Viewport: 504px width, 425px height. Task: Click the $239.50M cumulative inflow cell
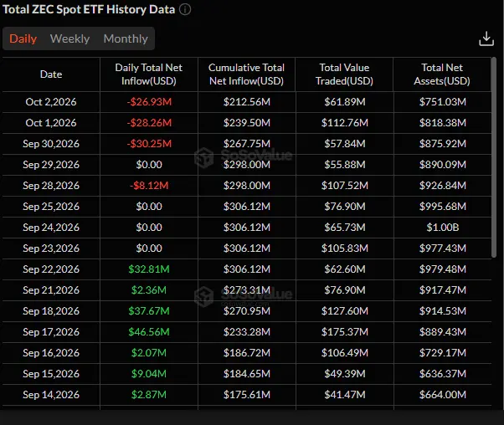click(247, 123)
